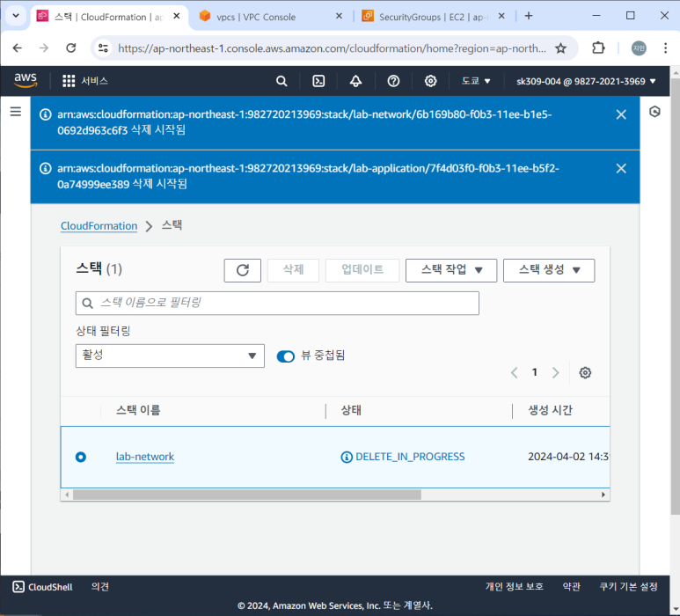Viewport: 680px width, 616px height.
Task: Open console settings gear in top bar
Action: coord(430,81)
